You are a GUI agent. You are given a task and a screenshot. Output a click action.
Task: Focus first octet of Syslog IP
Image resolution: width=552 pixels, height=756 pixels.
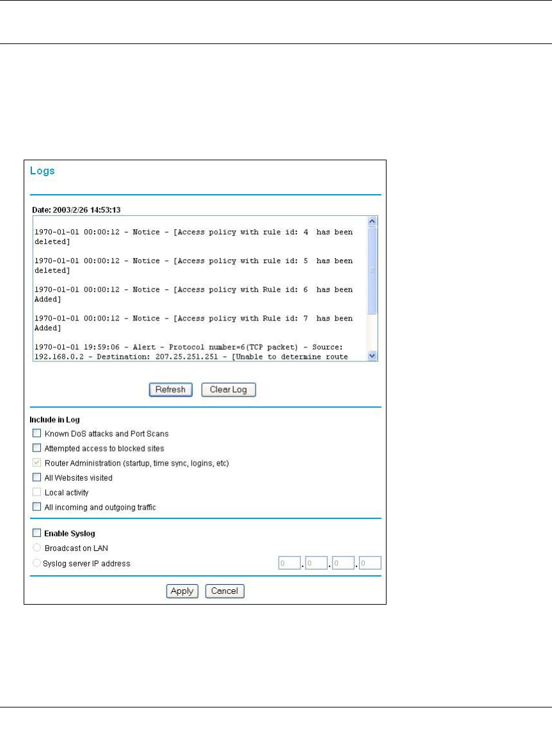coord(289,563)
